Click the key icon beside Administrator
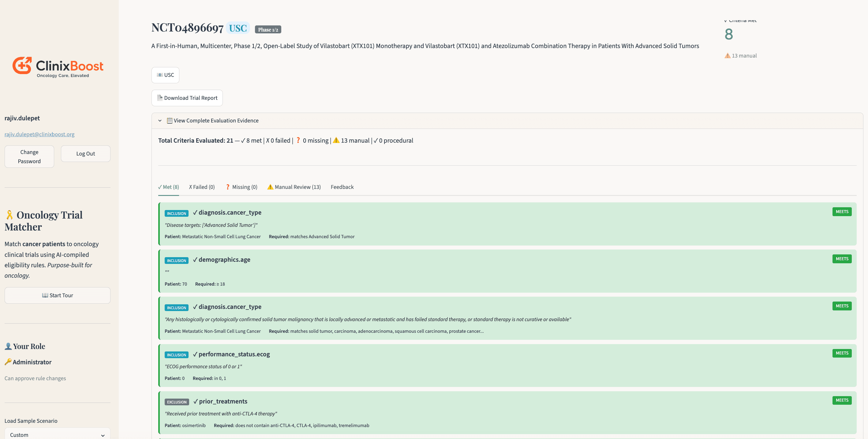The height and width of the screenshot is (439, 868). (8, 362)
